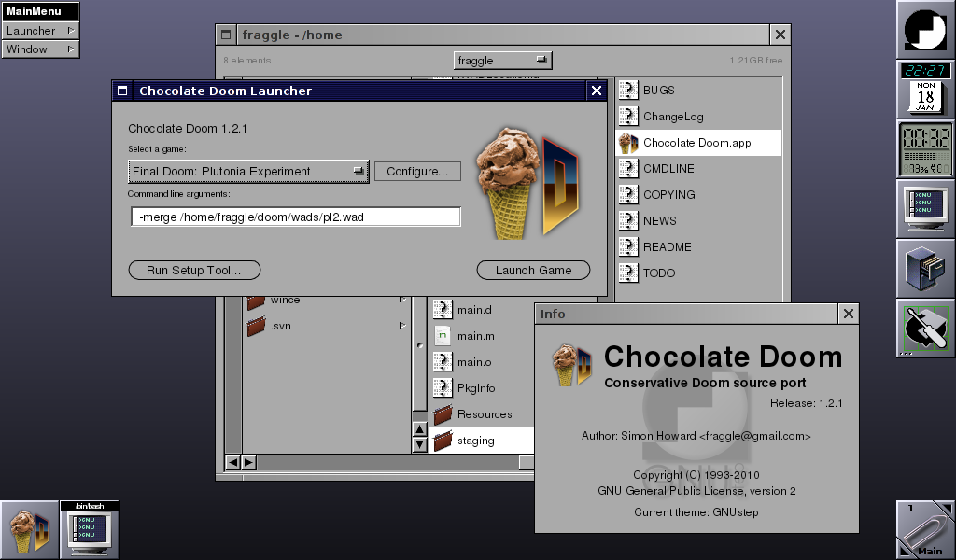Viewport: 956px width, 560px height.
Task: Select the BUGS file icon
Action: pyautogui.click(x=628, y=91)
